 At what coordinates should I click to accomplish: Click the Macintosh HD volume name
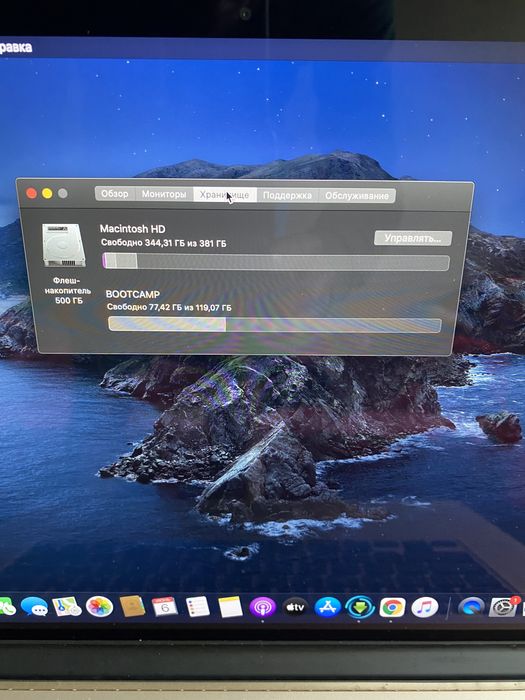[x=133, y=229]
